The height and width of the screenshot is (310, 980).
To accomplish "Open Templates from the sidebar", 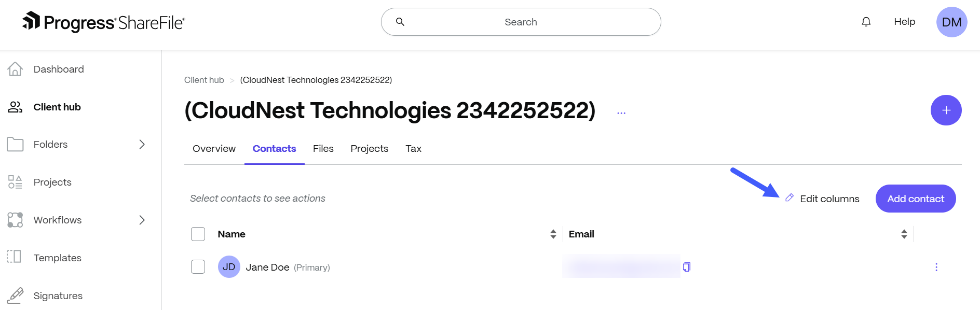I will pos(57,258).
